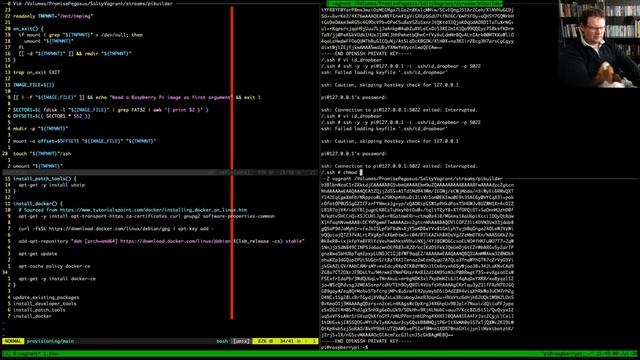Click the 'apt-get -y install unzip' line
The height and width of the screenshot is (360, 640).
pyautogui.click(x=52, y=185)
